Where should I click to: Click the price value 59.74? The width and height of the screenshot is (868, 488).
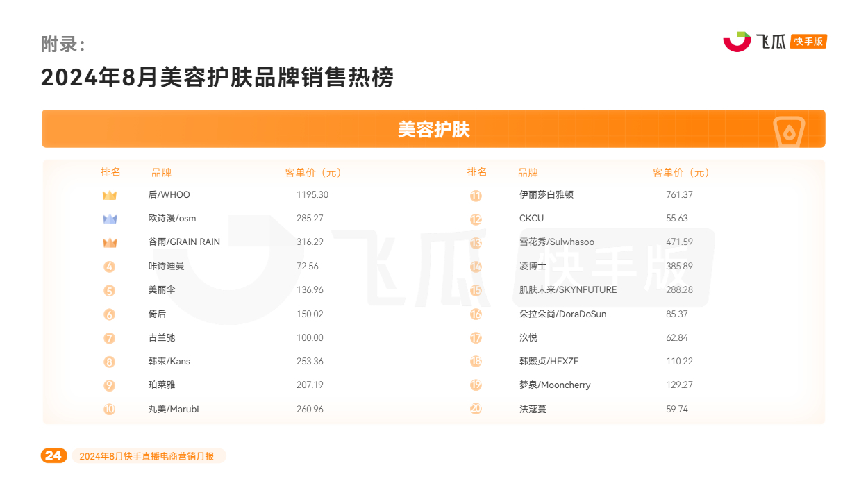(677, 409)
